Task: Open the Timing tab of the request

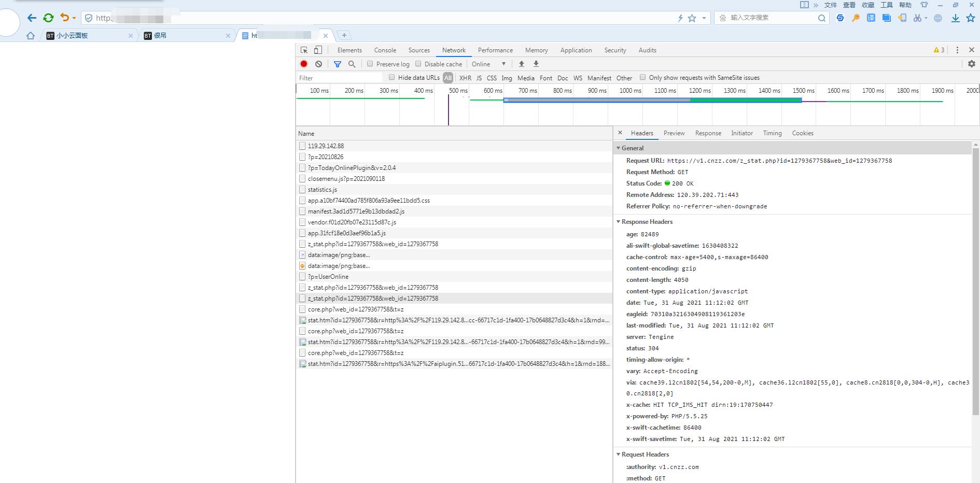Action: coord(772,133)
